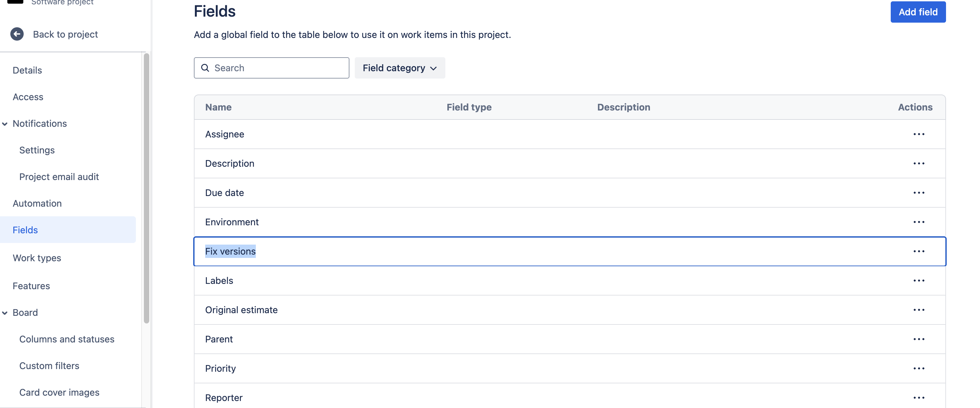
Task: Click the Board sidebar label
Action: [x=25, y=312]
